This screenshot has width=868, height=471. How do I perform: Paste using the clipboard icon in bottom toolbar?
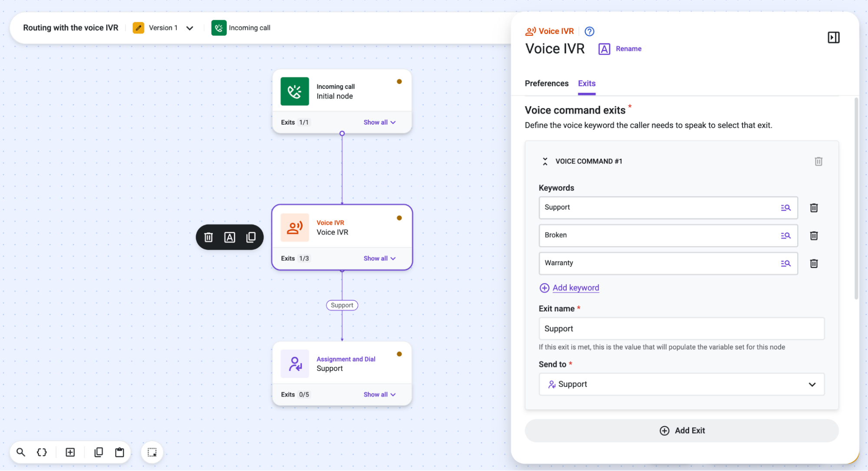(x=119, y=452)
